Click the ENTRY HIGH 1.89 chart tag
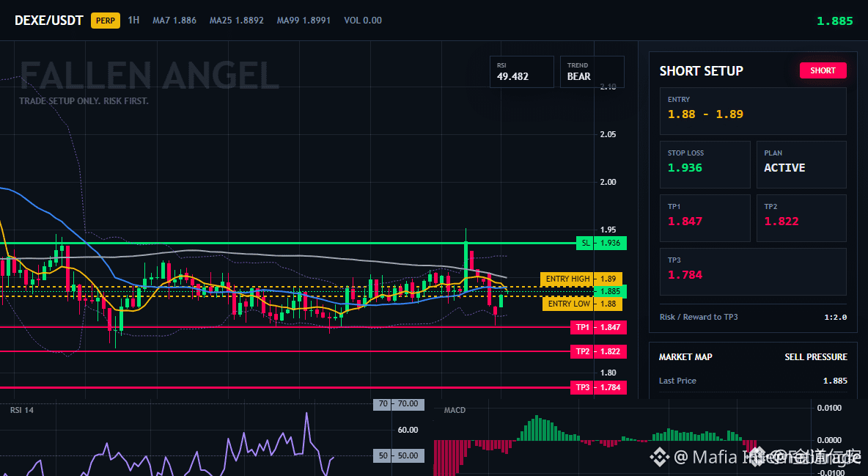This screenshot has height=476, width=868. point(581,279)
